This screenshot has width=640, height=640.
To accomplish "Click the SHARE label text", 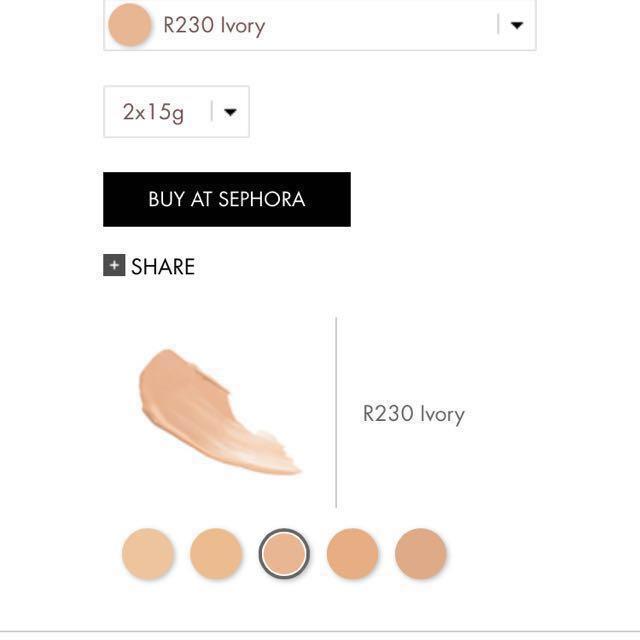I will click(x=163, y=267).
